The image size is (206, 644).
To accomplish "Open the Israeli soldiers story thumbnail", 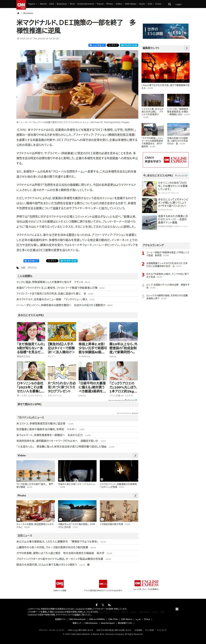I will tap(153, 100).
